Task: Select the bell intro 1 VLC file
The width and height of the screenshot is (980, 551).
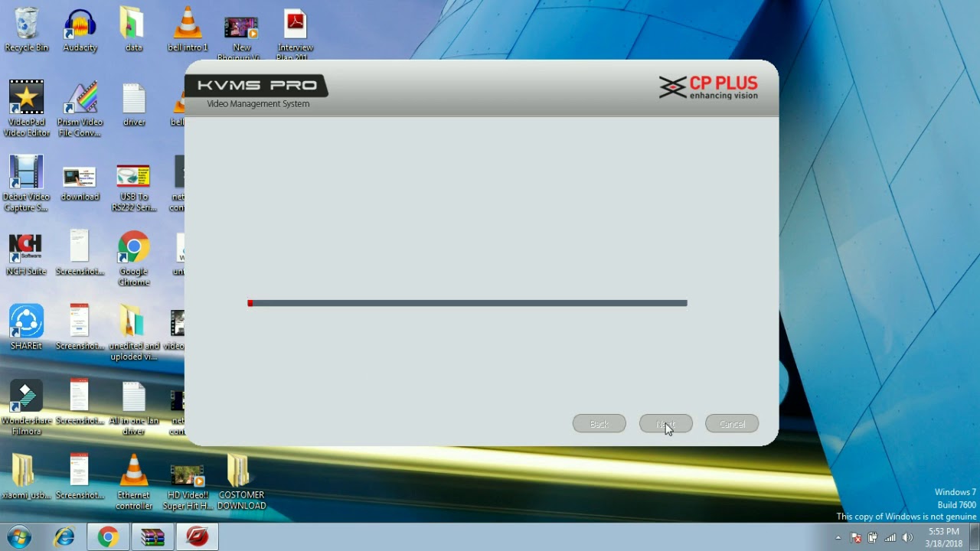Action: pyautogui.click(x=188, y=30)
